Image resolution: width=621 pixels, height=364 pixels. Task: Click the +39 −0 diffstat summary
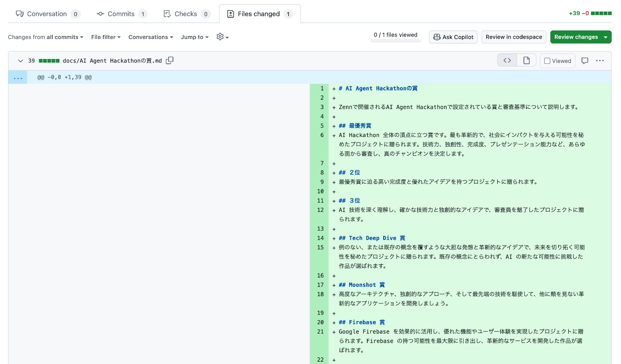coord(590,13)
